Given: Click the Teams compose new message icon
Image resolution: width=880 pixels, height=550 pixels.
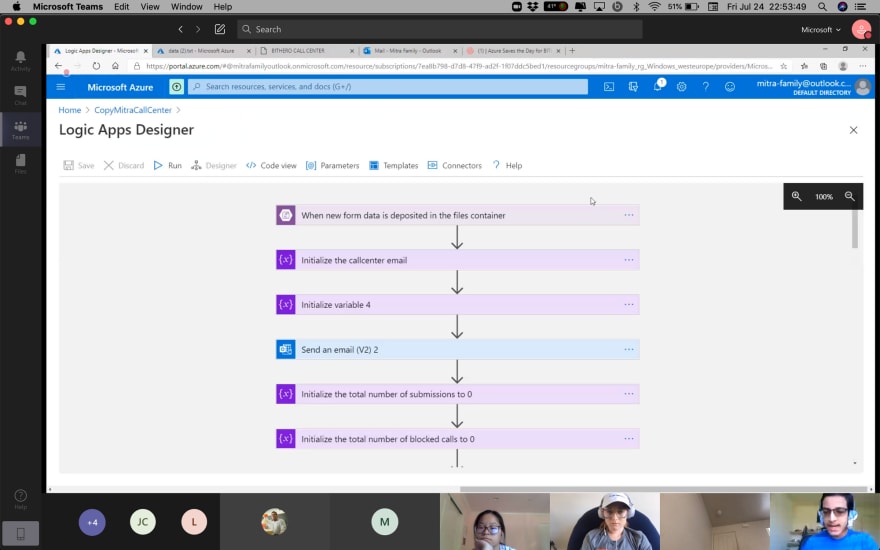Looking at the screenshot, I should [219, 29].
